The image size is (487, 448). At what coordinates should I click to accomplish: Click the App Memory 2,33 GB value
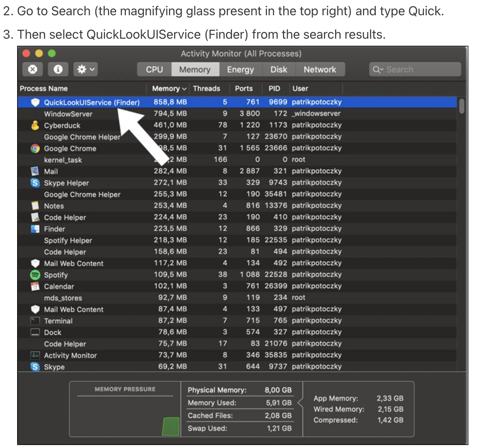[390, 398]
